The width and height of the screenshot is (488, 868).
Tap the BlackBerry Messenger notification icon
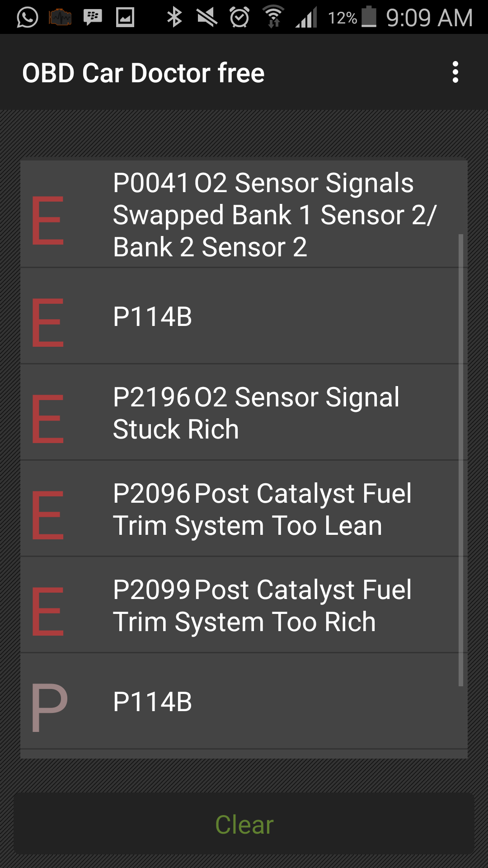pos(93,18)
